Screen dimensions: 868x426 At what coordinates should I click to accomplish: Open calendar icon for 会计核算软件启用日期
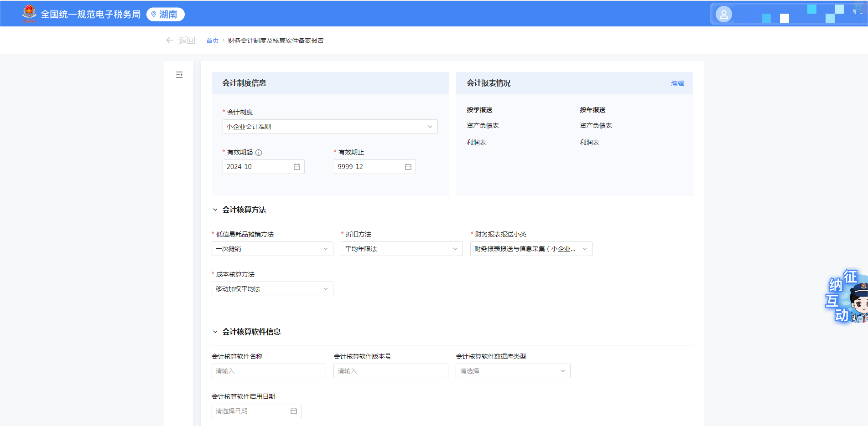[294, 411]
